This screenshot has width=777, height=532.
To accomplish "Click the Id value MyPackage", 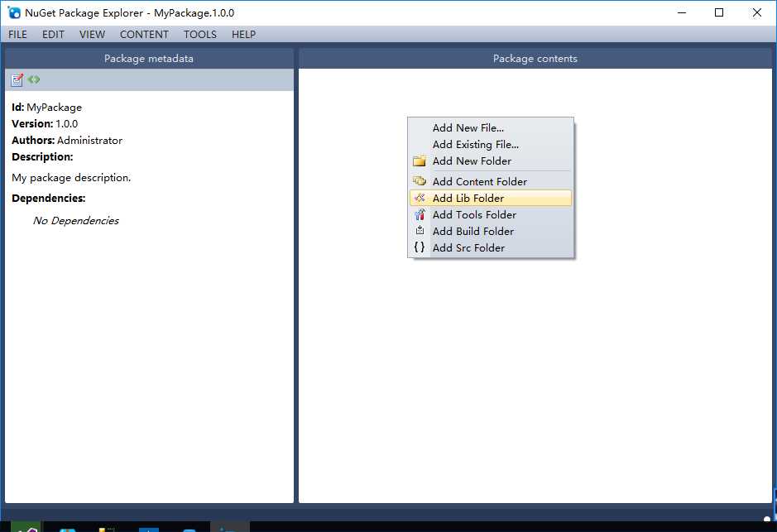I will tap(54, 108).
